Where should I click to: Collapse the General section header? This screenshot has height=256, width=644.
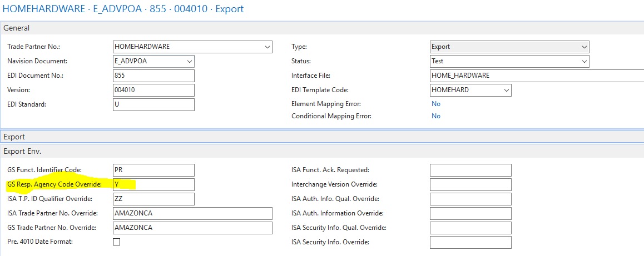click(x=322, y=28)
